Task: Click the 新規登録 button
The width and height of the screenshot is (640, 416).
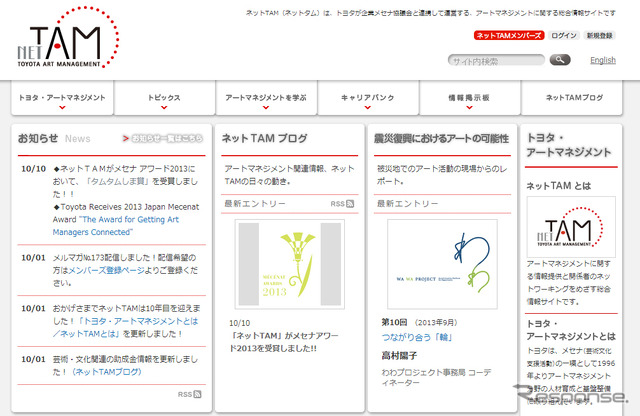Action: point(600,36)
